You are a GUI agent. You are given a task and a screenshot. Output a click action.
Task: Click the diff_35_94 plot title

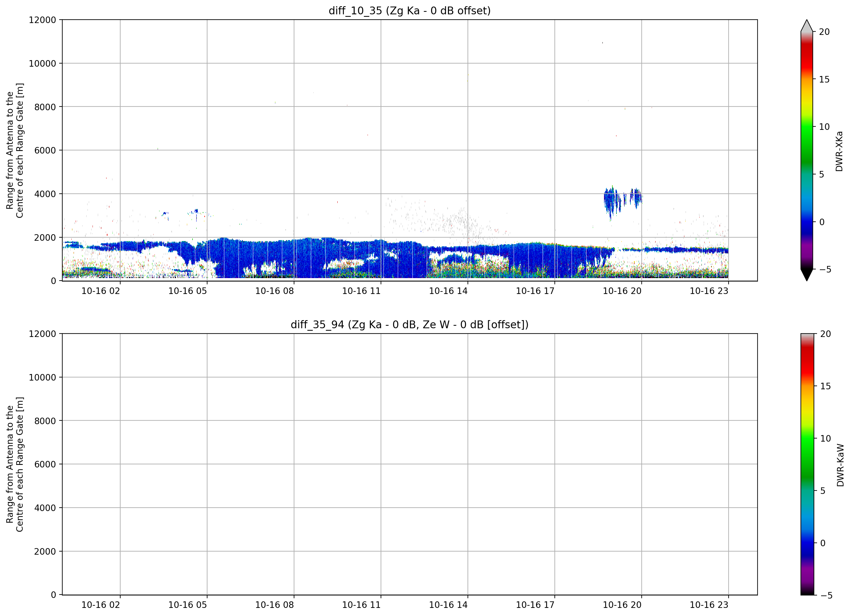[x=409, y=325]
